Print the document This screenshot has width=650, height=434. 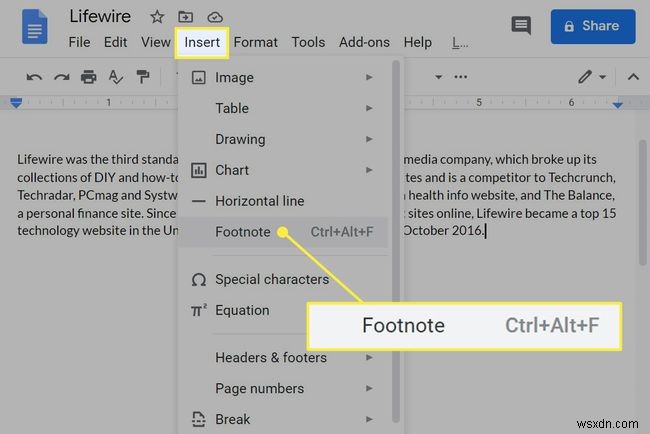tap(88, 77)
